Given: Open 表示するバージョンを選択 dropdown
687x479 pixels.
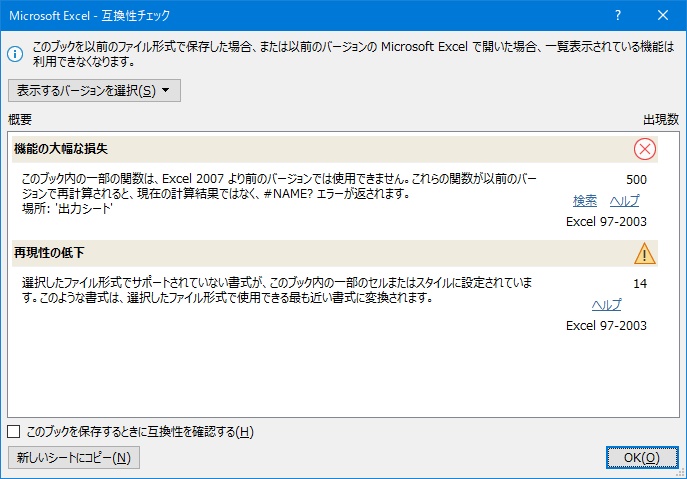Looking at the screenshot, I should pos(94,90).
